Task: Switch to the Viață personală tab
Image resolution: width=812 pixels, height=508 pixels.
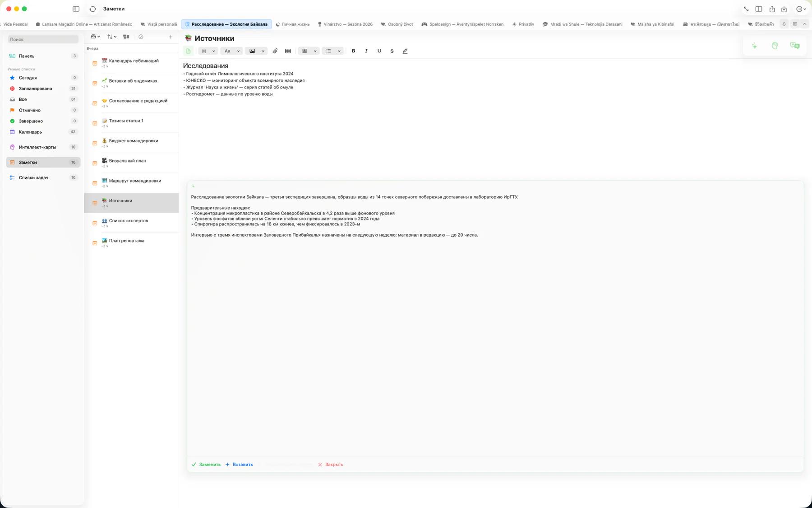Action: 158,24
